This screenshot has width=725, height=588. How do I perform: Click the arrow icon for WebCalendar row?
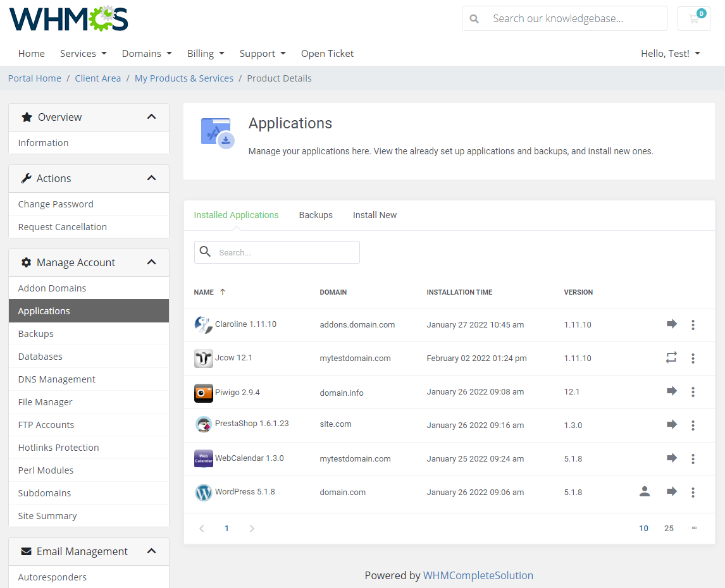[x=672, y=458]
